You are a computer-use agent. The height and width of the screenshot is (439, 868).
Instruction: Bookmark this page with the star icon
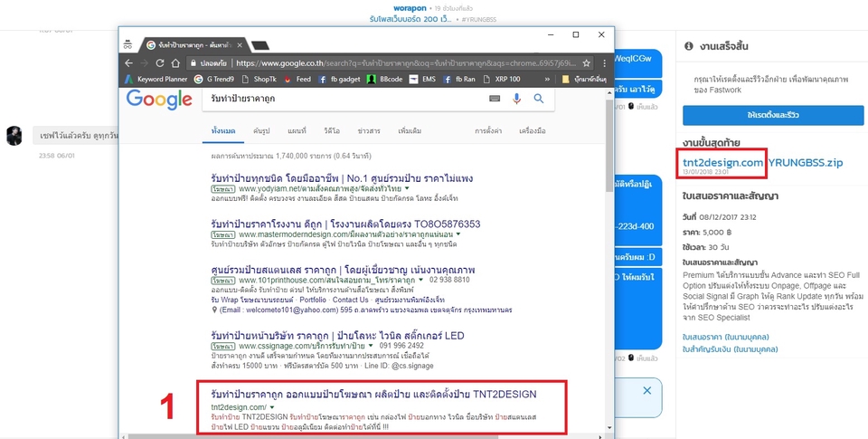click(x=586, y=63)
